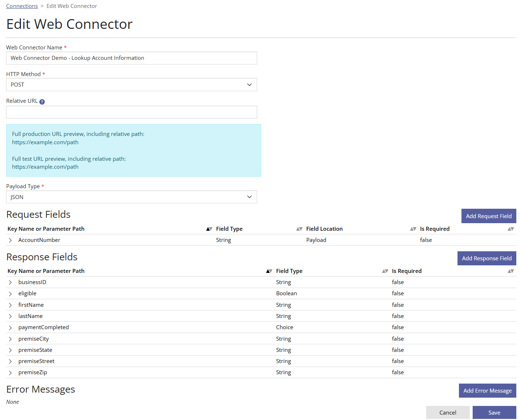
Task: Sort Response Fields by Is Required
Action: coord(511,271)
